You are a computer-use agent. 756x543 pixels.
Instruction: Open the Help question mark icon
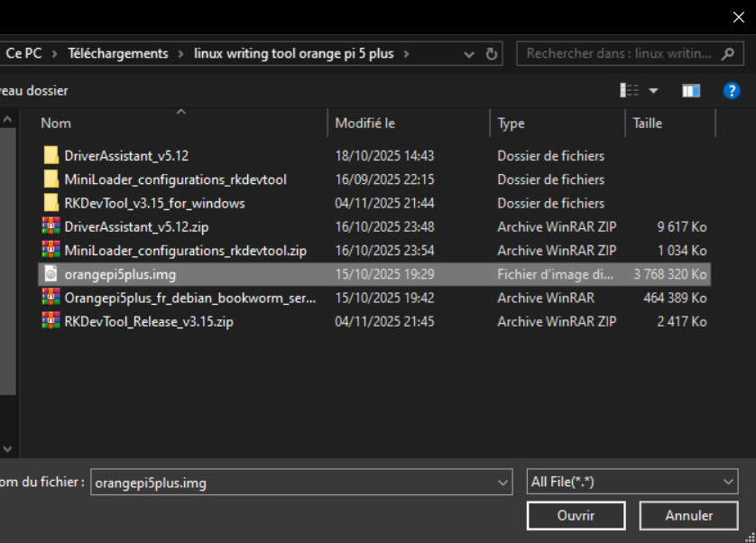pyautogui.click(x=732, y=90)
